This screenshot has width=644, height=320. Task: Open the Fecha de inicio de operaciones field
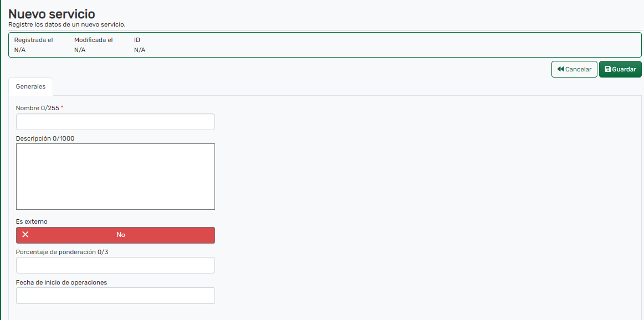[x=115, y=296]
